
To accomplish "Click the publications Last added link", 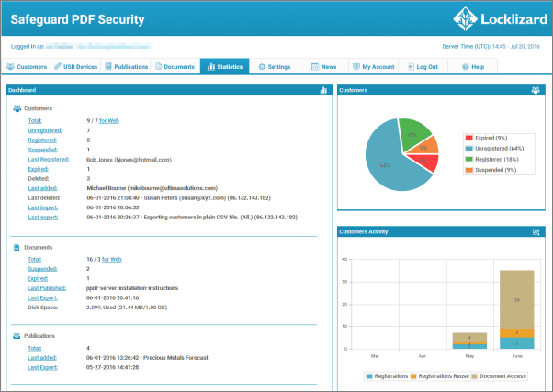I will 42,358.
